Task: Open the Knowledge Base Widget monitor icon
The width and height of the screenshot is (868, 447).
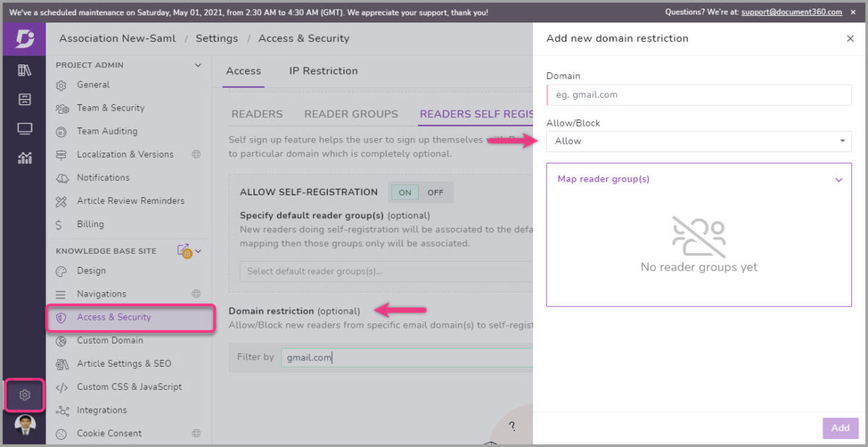Action: [24, 128]
